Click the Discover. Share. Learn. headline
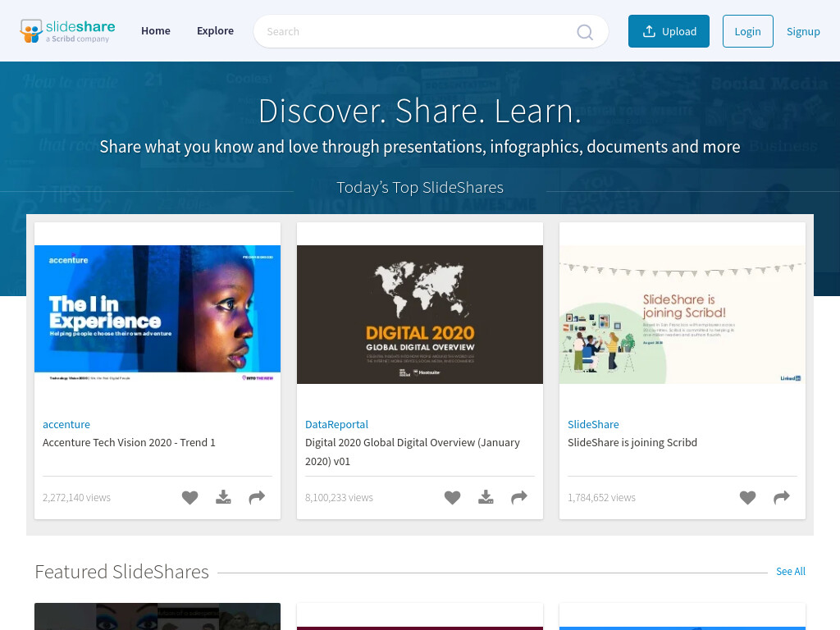840x630 pixels. [x=420, y=111]
